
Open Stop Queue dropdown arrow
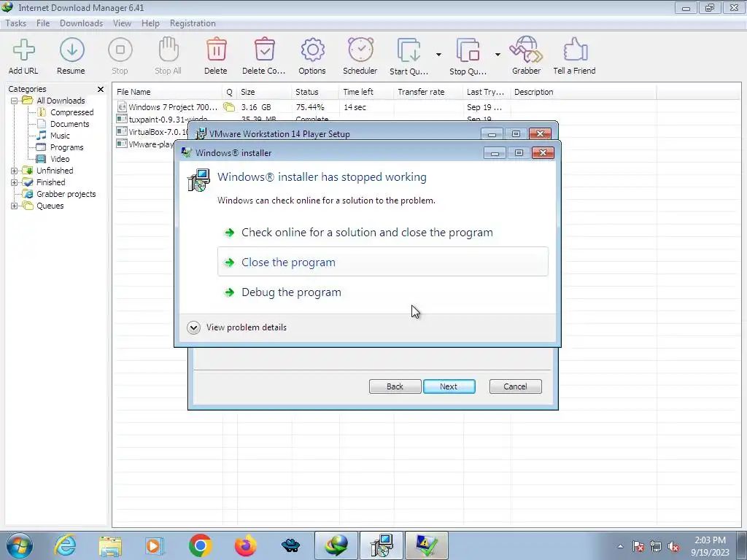tap(498, 55)
